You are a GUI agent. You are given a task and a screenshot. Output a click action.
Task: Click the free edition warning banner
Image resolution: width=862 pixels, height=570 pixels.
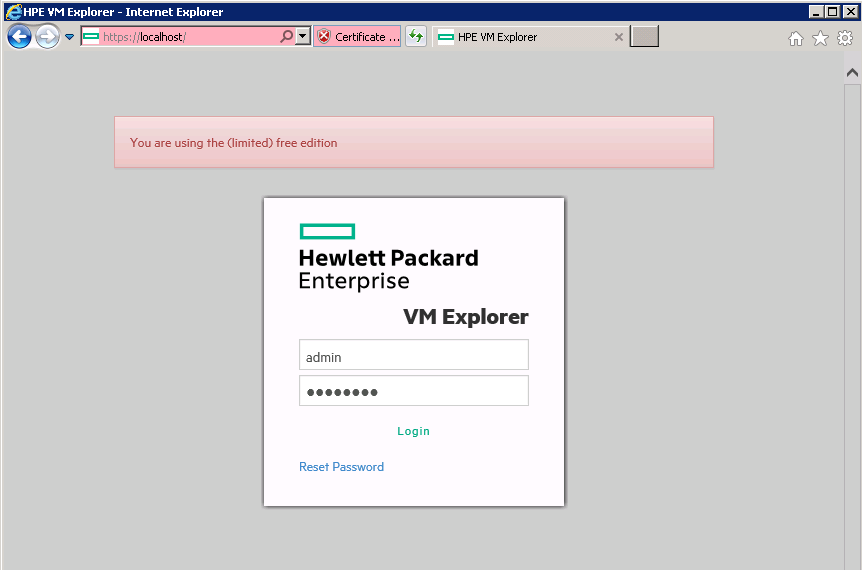[414, 142]
